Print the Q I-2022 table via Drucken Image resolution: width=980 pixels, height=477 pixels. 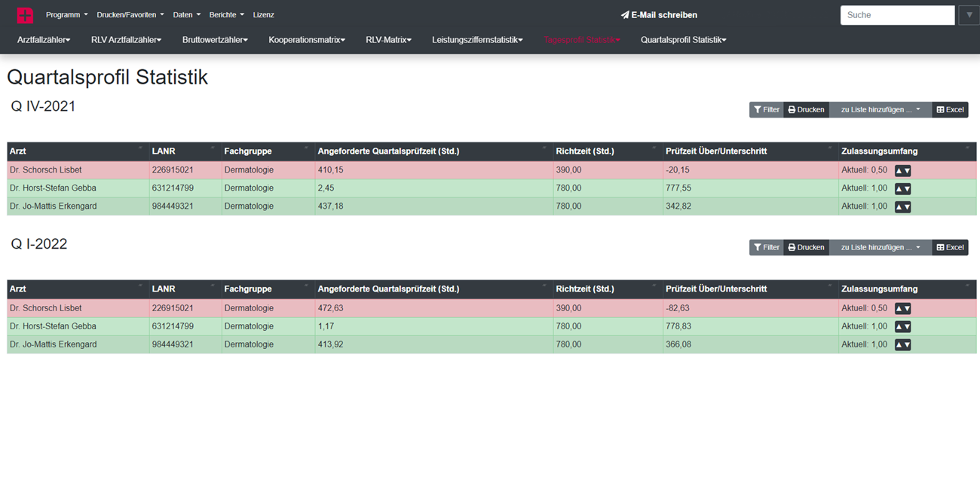click(x=806, y=248)
